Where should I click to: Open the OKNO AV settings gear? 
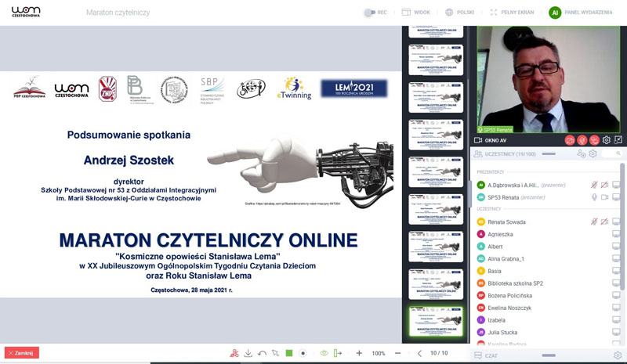tap(606, 140)
